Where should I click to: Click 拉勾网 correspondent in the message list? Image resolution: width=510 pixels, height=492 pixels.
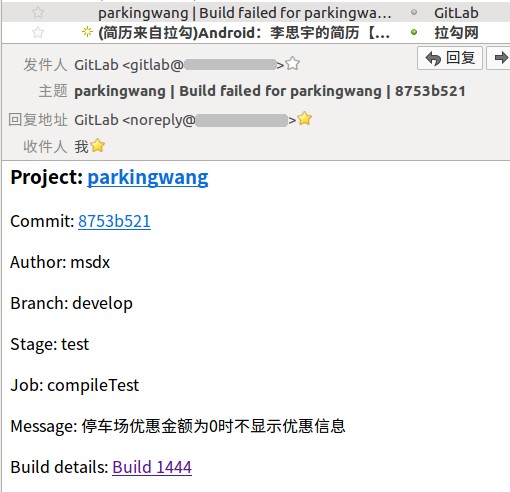coord(456,33)
